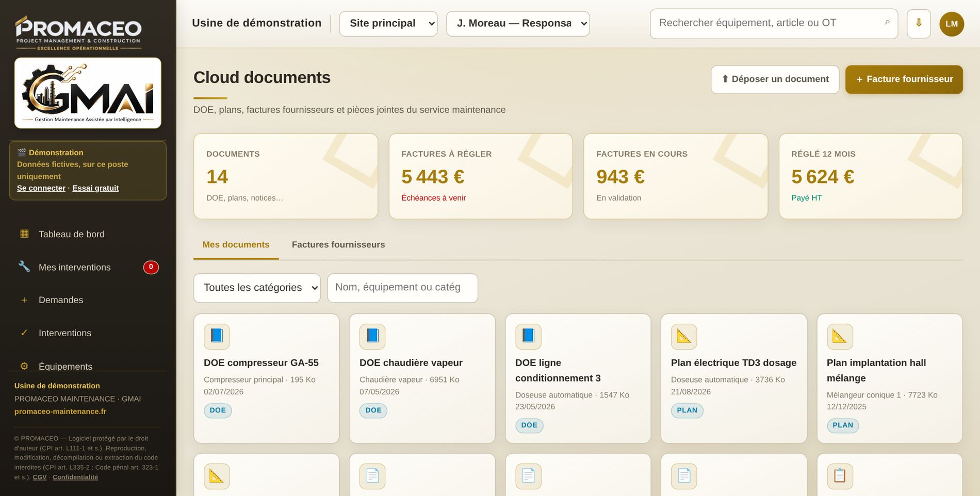The width and height of the screenshot is (980, 496).
Task: Click the plus icon next to Demandes
Action: [x=24, y=300]
